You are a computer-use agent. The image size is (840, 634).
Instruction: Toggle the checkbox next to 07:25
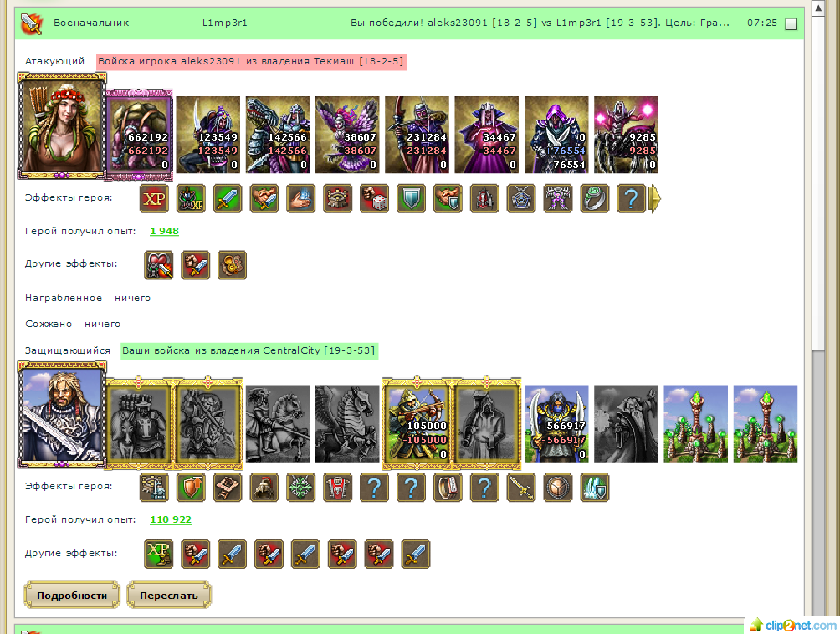click(x=791, y=23)
